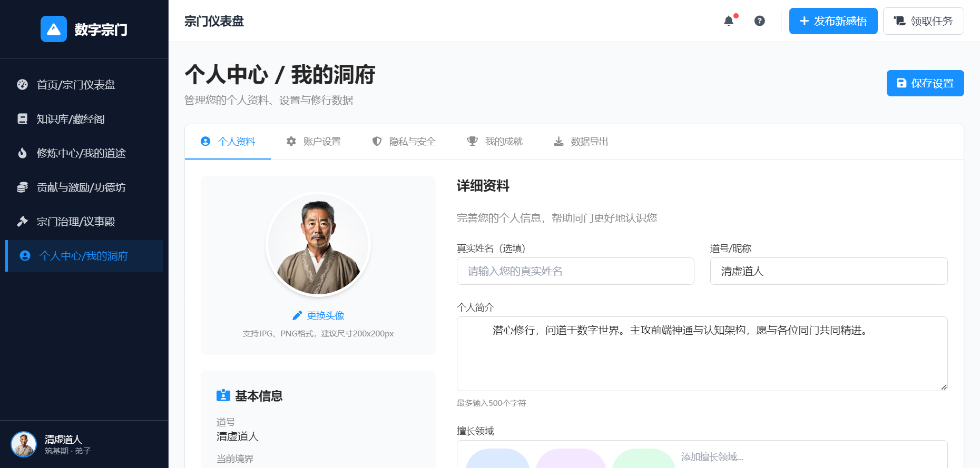Click the floppy disk icon in 保存设置

[x=901, y=83]
